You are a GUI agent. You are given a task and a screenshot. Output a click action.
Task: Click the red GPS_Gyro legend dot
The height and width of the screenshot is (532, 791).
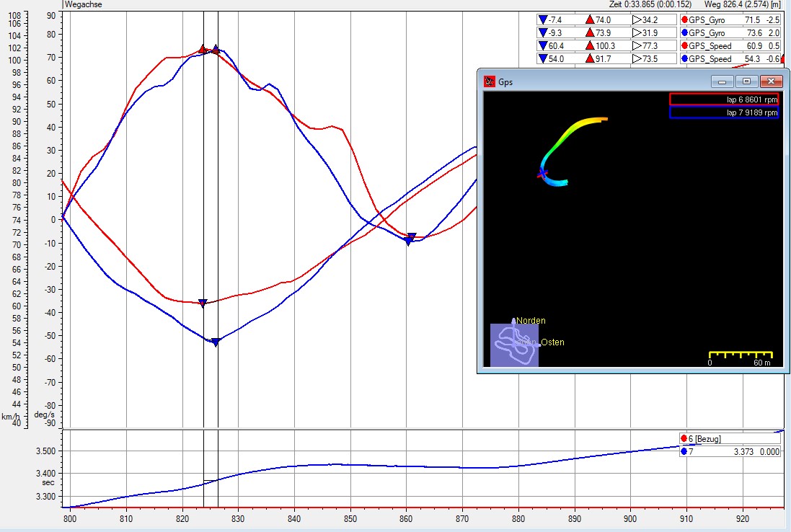(684, 20)
